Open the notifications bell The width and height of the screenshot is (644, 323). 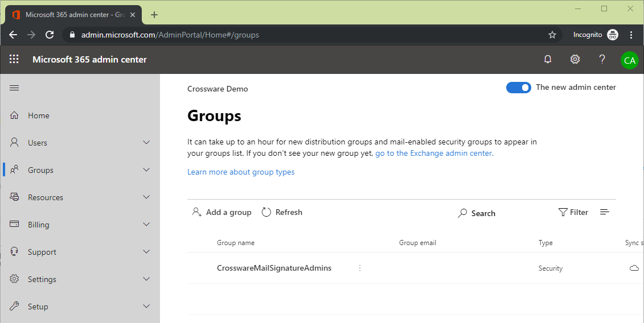click(547, 59)
